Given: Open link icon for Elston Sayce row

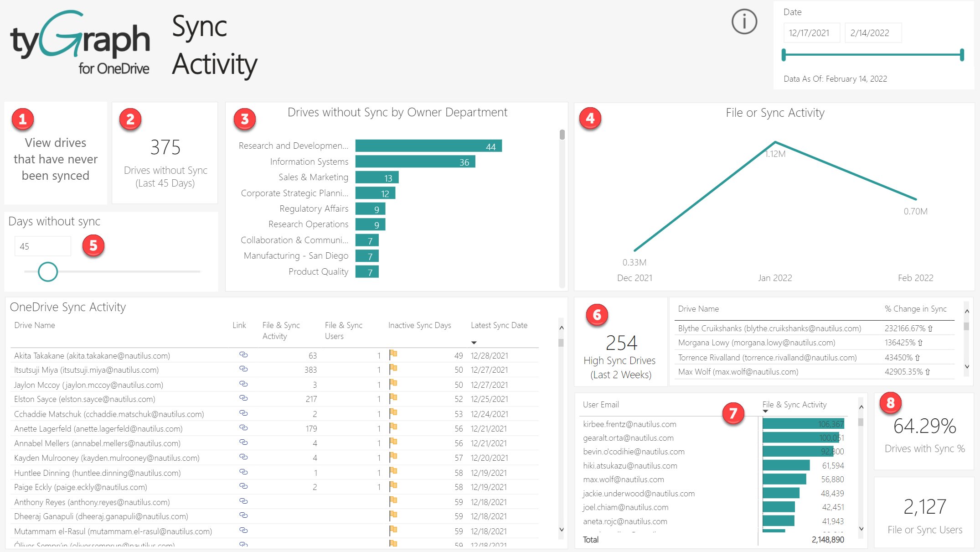Looking at the screenshot, I should 243,398.
